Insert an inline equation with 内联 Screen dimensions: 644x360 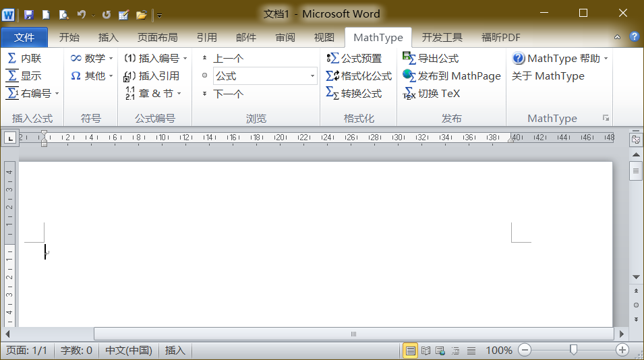click(x=24, y=59)
